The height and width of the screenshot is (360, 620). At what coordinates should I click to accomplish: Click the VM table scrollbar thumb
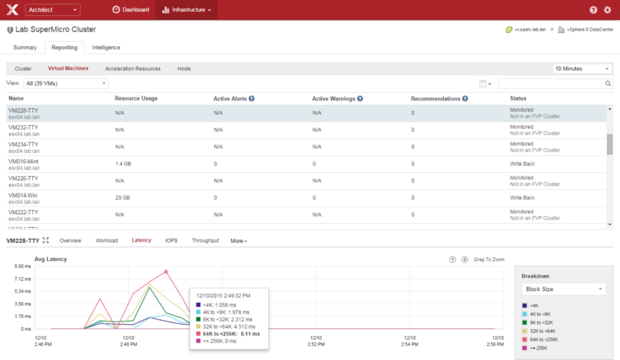610,144
